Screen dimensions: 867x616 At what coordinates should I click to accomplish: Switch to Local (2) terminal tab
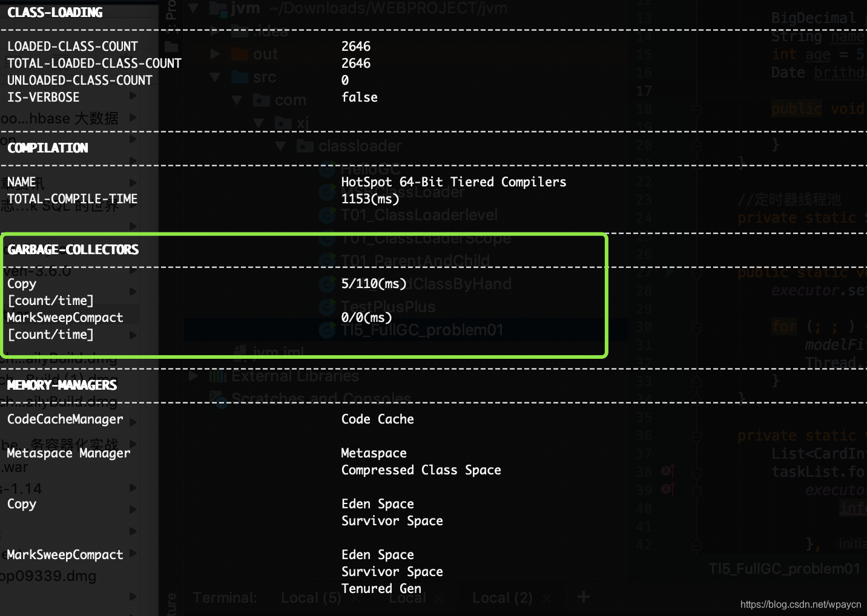pos(502,598)
